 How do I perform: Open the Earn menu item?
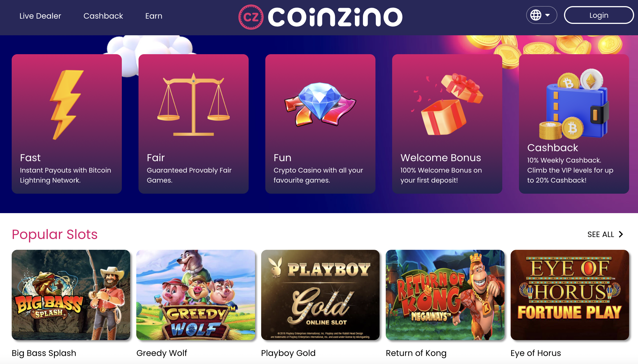point(154,16)
